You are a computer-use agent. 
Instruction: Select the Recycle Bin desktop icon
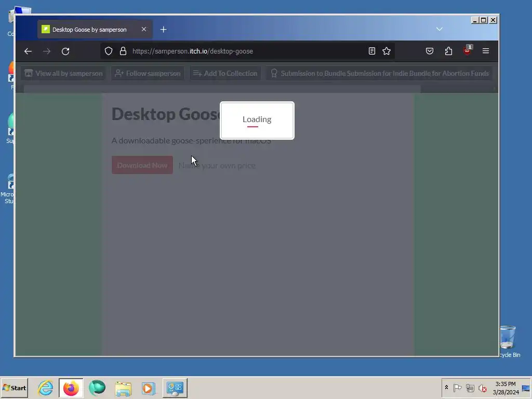(508, 341)
